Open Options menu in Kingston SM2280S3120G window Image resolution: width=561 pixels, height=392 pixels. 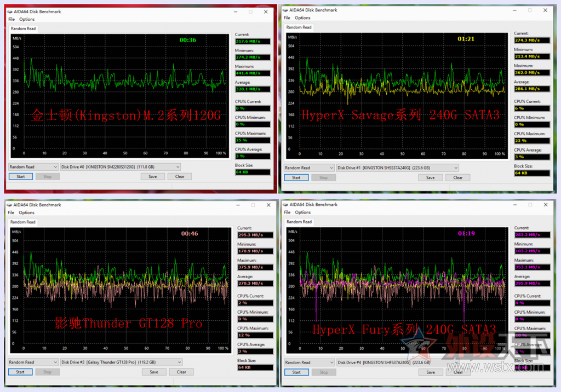[x=27, y=19]
